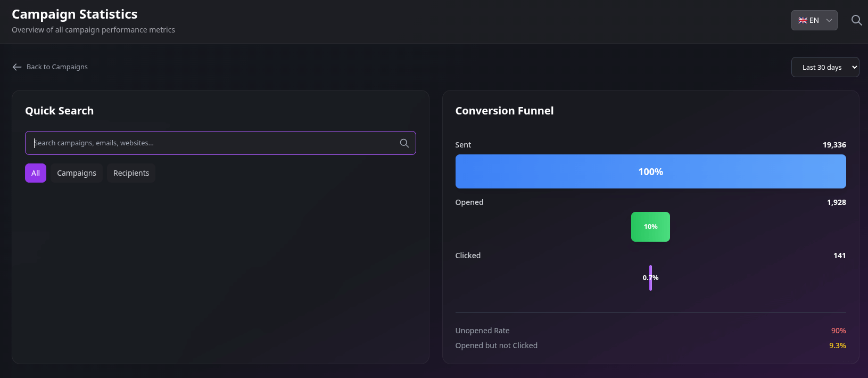This screenshot has width=868, height=378.
Task: Click the Clicked count 141
Action: (x=839, y=256)
